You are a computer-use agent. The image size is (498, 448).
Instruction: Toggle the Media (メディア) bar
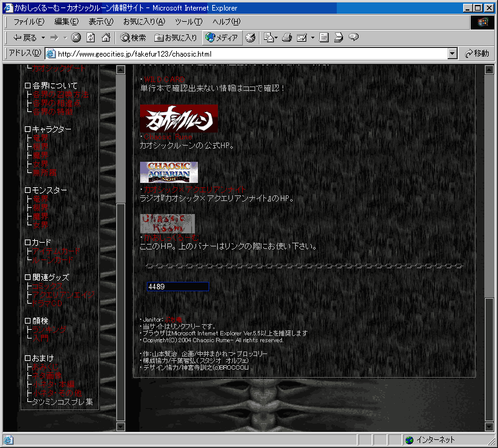[x=222, y=38]
